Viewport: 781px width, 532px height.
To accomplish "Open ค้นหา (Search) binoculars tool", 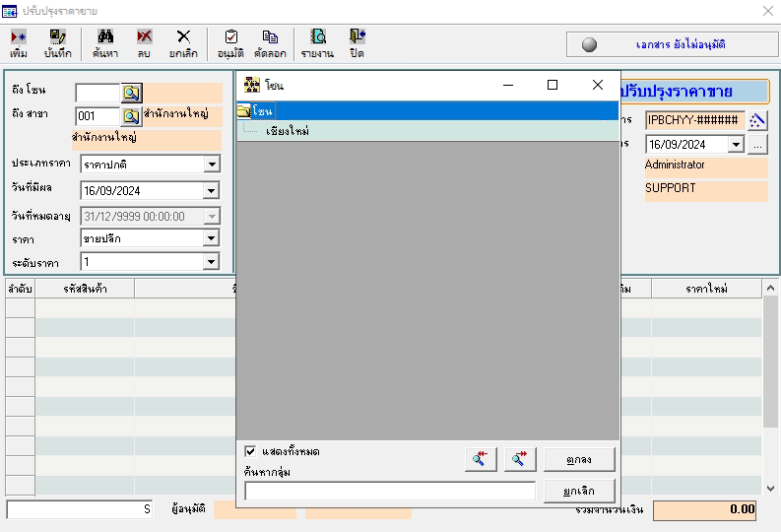I will pyautogui.click(x=104, y=43).
